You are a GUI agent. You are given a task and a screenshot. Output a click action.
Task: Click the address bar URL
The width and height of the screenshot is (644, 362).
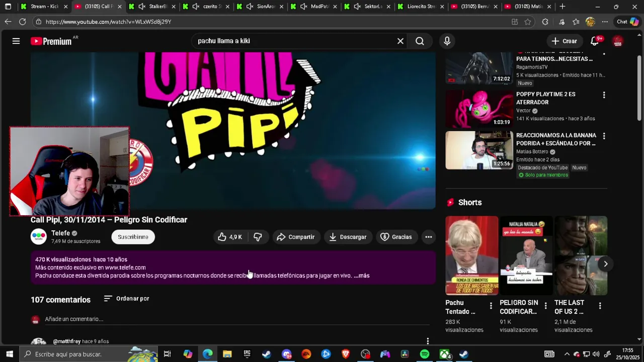[x=108, y=22]
